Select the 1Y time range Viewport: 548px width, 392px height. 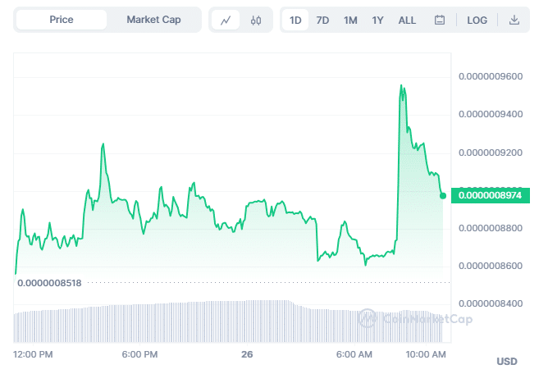click(x=377, y=21)
